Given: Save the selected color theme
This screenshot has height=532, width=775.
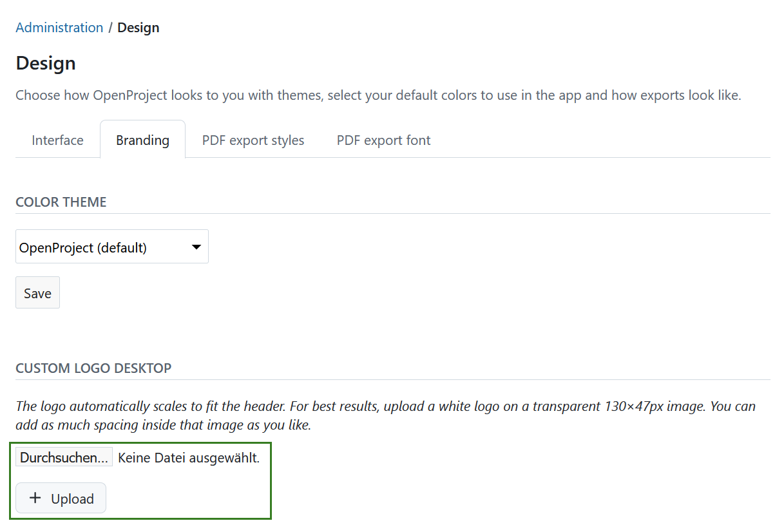Looking at the screenshot, I should click(x=37, y=292).
